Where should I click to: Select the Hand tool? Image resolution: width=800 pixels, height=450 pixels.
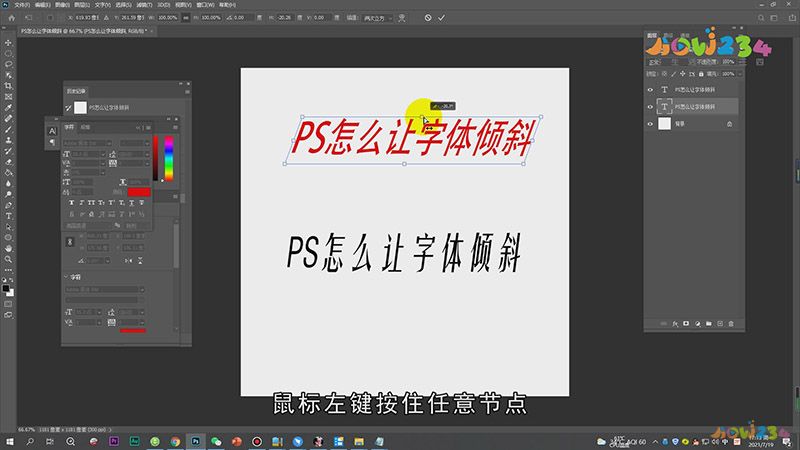point(8,248)
